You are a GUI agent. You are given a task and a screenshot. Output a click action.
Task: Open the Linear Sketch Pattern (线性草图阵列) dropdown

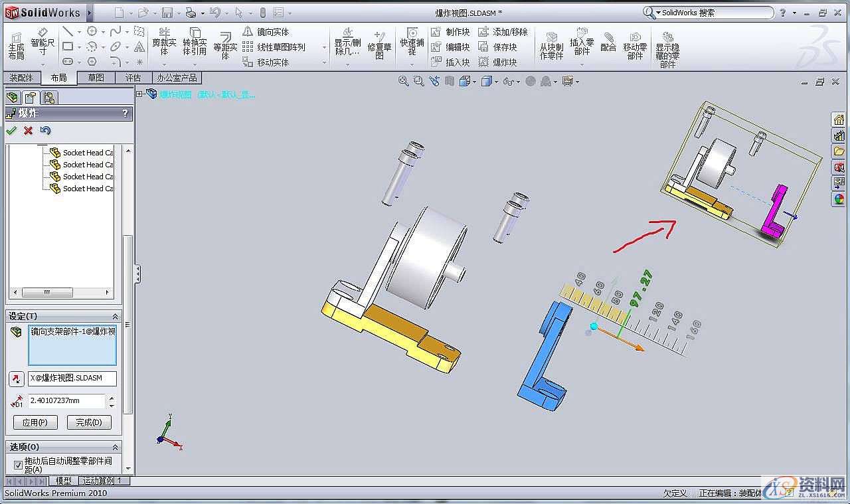tap(323, 47)
